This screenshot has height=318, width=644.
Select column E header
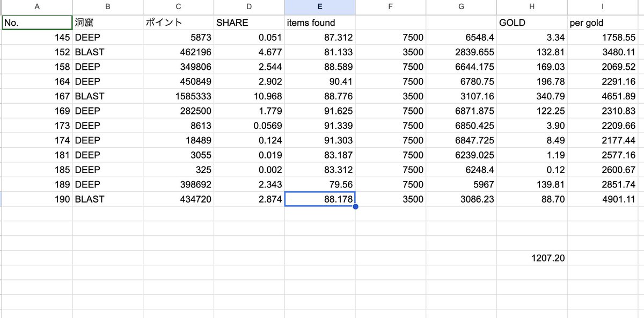click(x=320, y=6)
